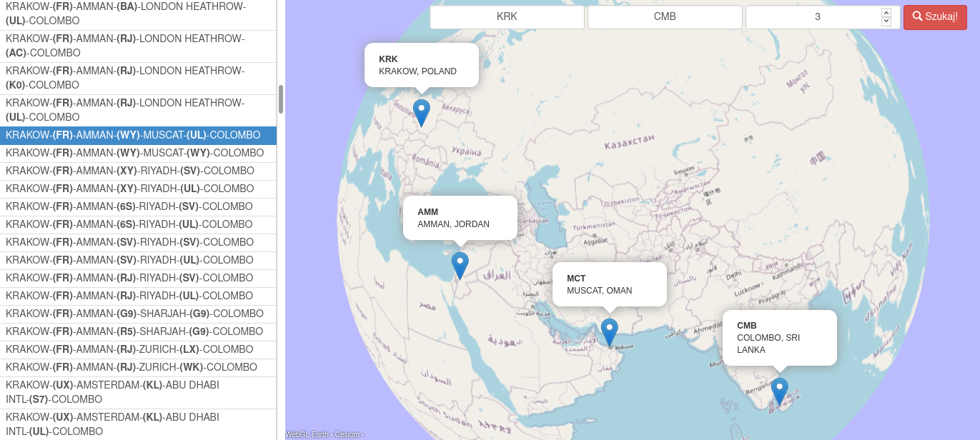Select route AMMAN-(XY)-RIYADH-(SV)-COLOMBO

coord(138,171)
